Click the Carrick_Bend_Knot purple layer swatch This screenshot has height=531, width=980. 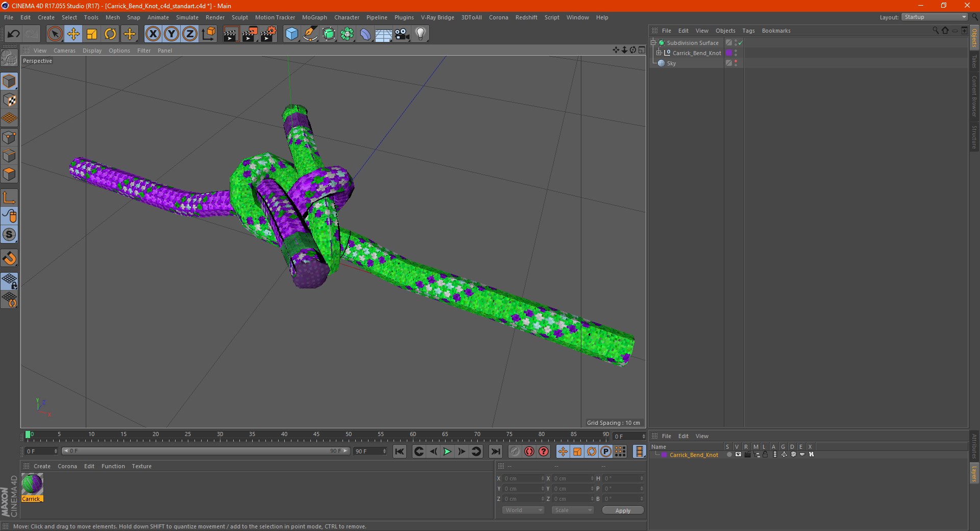[x=729, y=53]
